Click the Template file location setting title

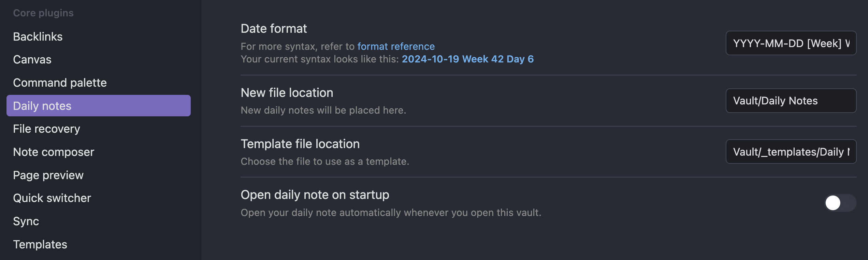(300, 144)
